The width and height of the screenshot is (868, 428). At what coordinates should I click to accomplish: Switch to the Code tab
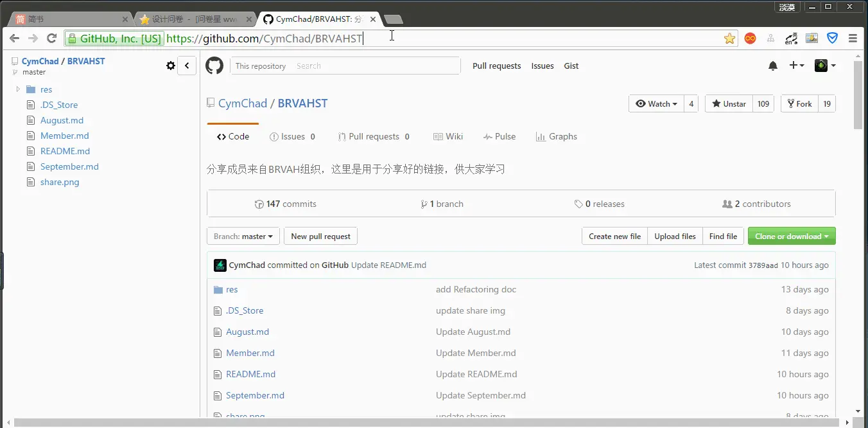coord(233,136)
